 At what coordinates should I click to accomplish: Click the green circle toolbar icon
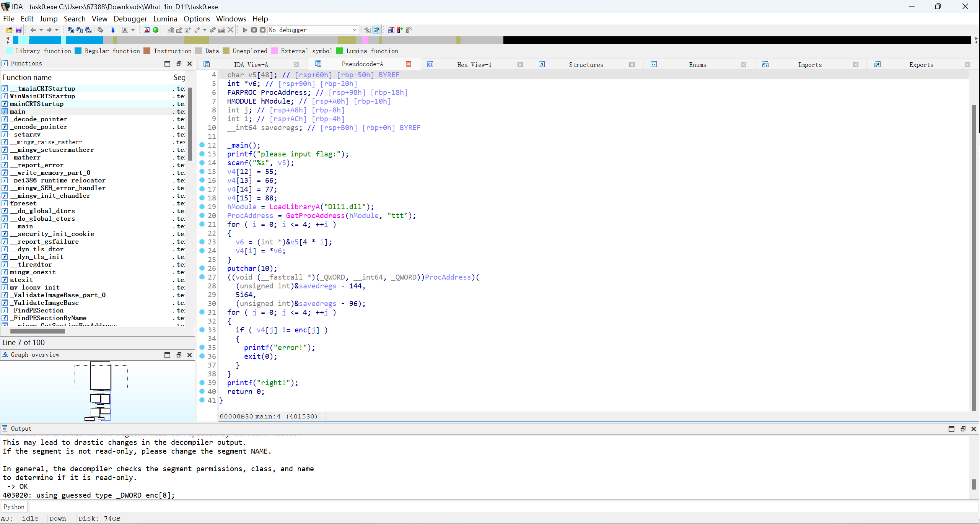[156, 30]
